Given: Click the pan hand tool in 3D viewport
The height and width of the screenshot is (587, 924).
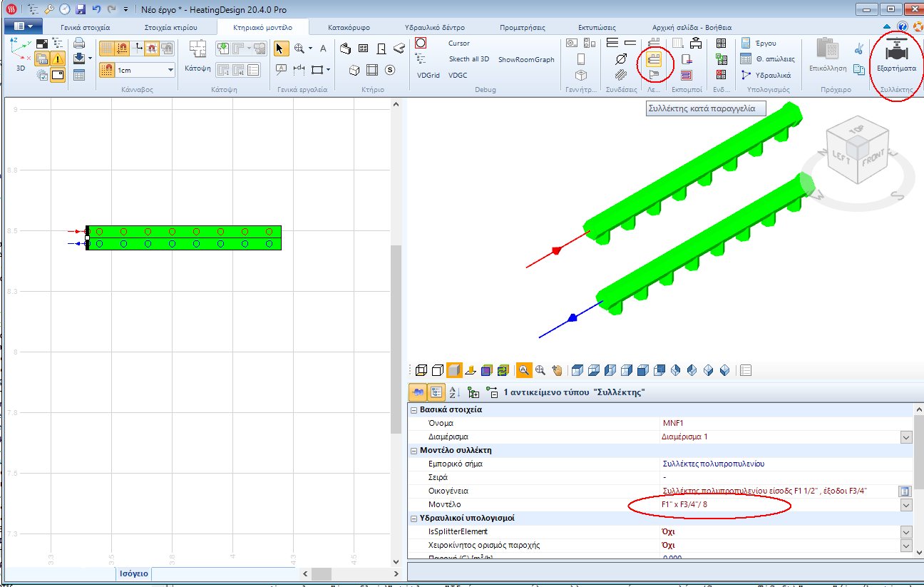Looking at the screenshot, I should click(557, 370).
